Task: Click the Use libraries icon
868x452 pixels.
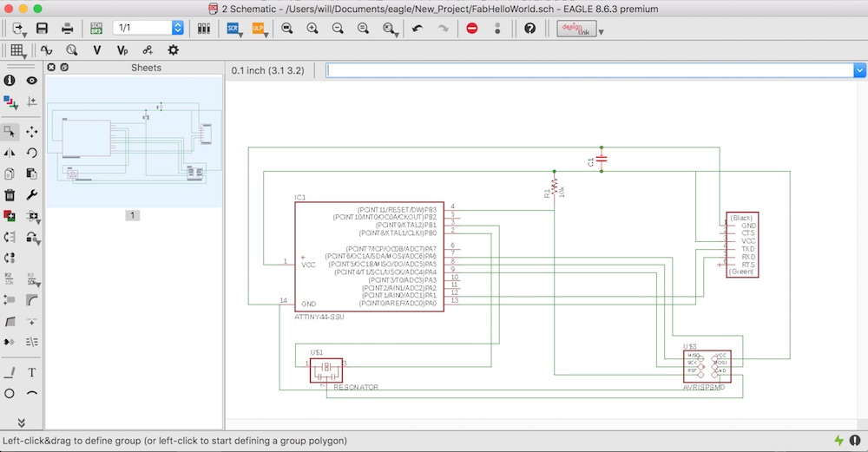Action: [204, 29]
